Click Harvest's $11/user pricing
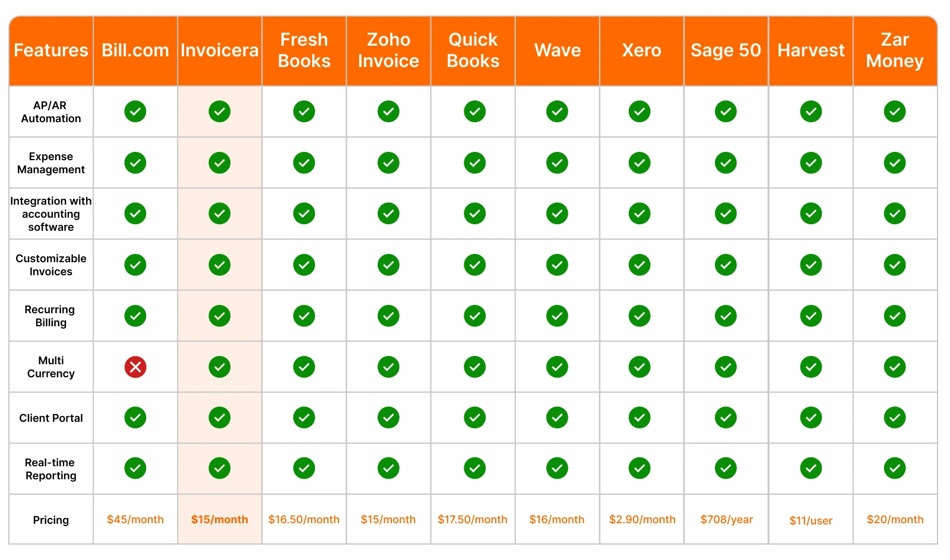Viewport: 950px width, 560px height. pos(811,521)
